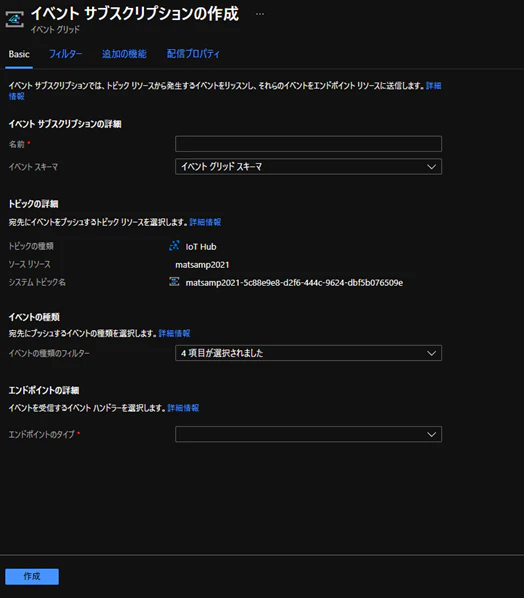524x598 pixels.
Task: Click the system topic icon beside matsamp2021-5c88e9e8
Action: point(174,282)
